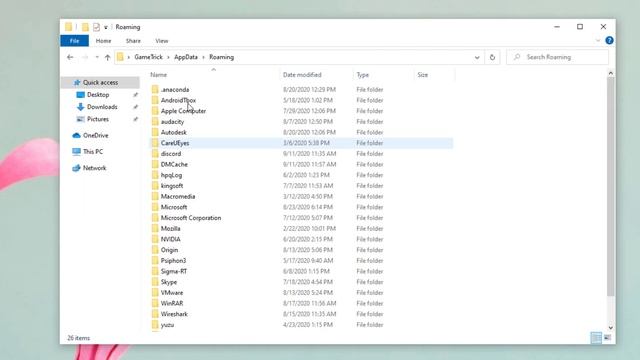The height and width of the screenshot is (360, 640).
Task: Select the WinRAR folder icon
Action: (155, 303)
